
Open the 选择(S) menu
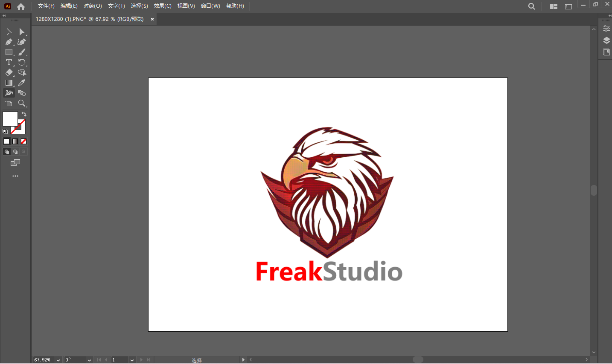tap(140, 6)
